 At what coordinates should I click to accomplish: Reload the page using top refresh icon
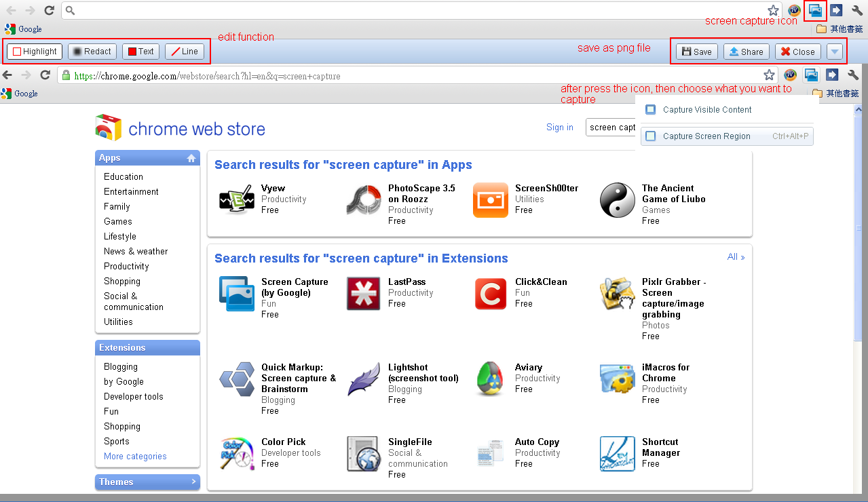(49, 10)
